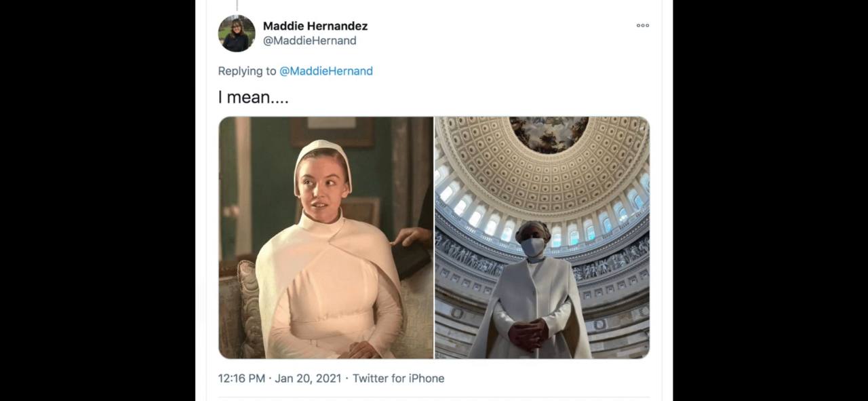The image size is (868, 401).
Task: Click the divider line below the timestamp
Action: tap(433, 397)
